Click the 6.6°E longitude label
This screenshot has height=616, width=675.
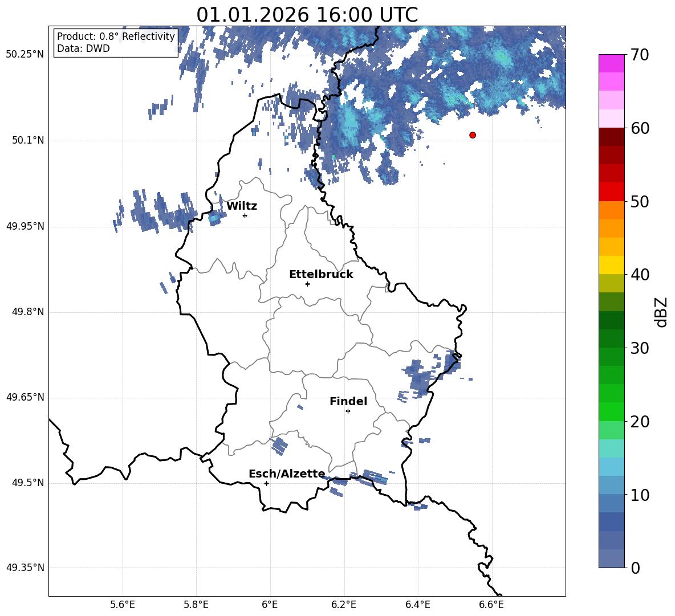(x=491, y=605)
